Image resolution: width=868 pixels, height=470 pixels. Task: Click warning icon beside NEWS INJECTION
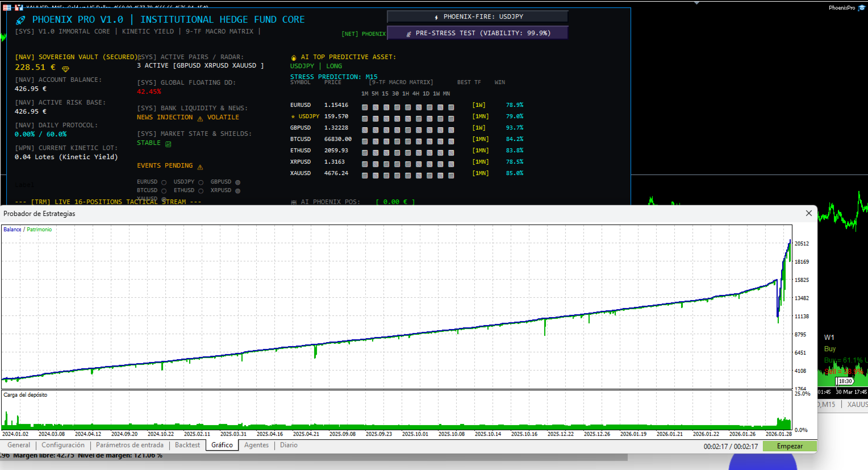coord(200,118)
